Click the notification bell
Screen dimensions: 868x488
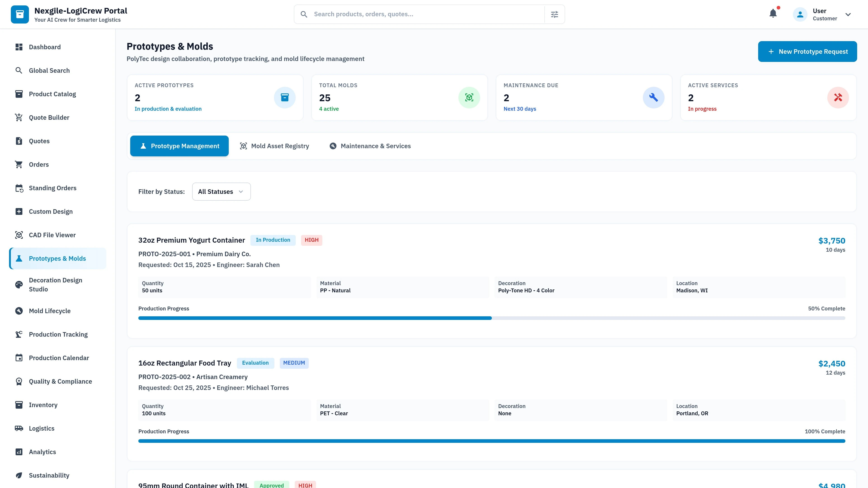(773, 14)
